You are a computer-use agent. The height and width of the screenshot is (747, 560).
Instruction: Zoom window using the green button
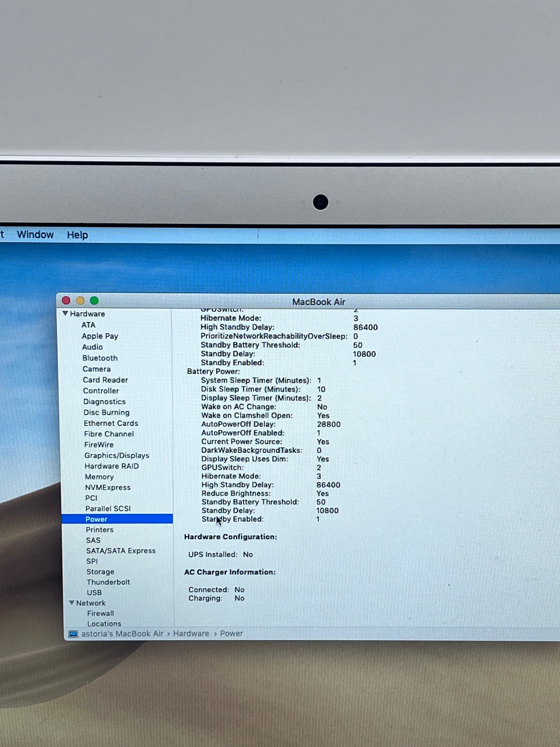pos(94,300)
